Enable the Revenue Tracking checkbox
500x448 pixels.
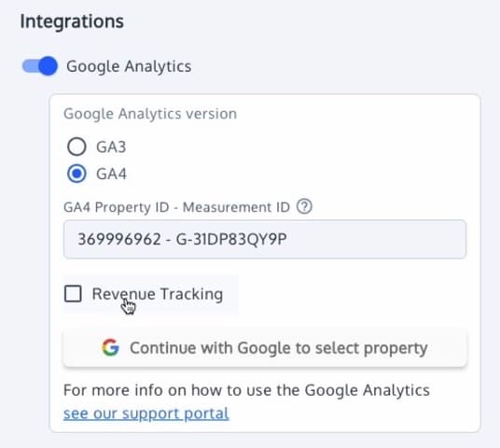point(73,294)
